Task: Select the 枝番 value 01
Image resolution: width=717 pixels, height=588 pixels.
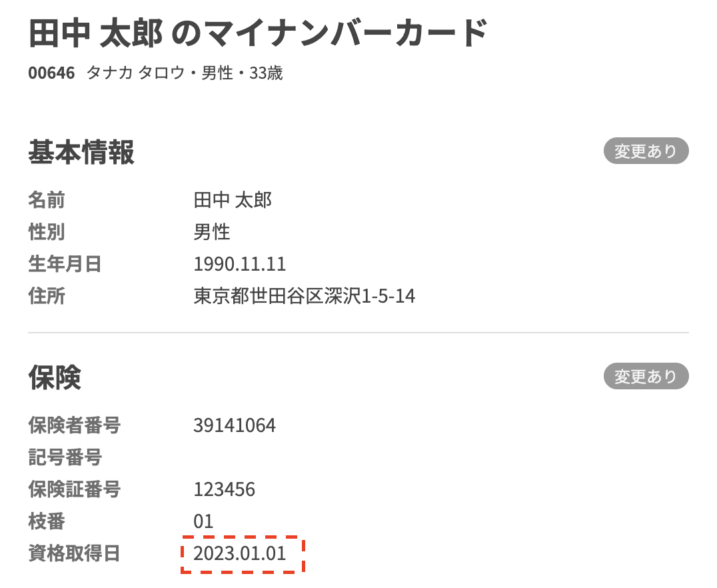Action: [x=203, y=521]
